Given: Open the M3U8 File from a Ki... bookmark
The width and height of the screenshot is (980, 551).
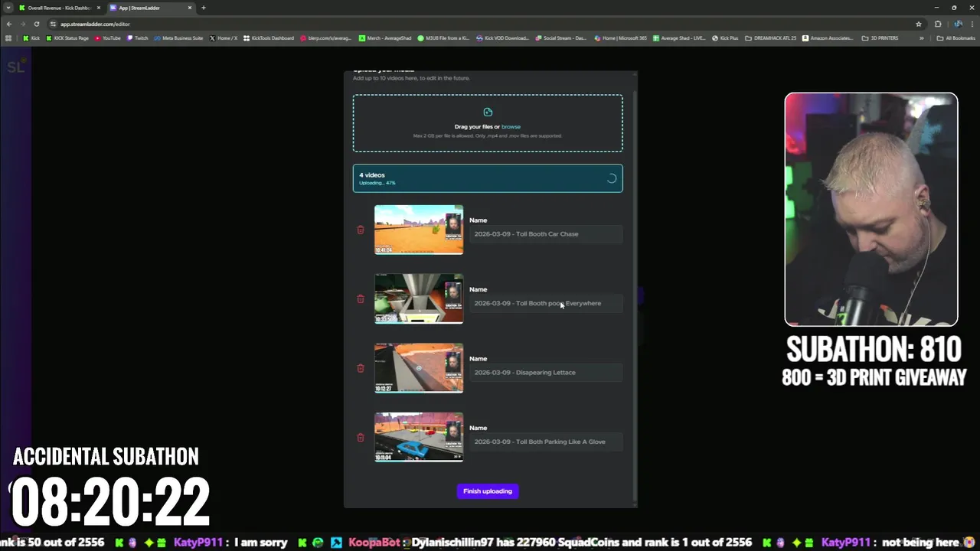Looking at the screenshot, I should click(x=444, y=37).
